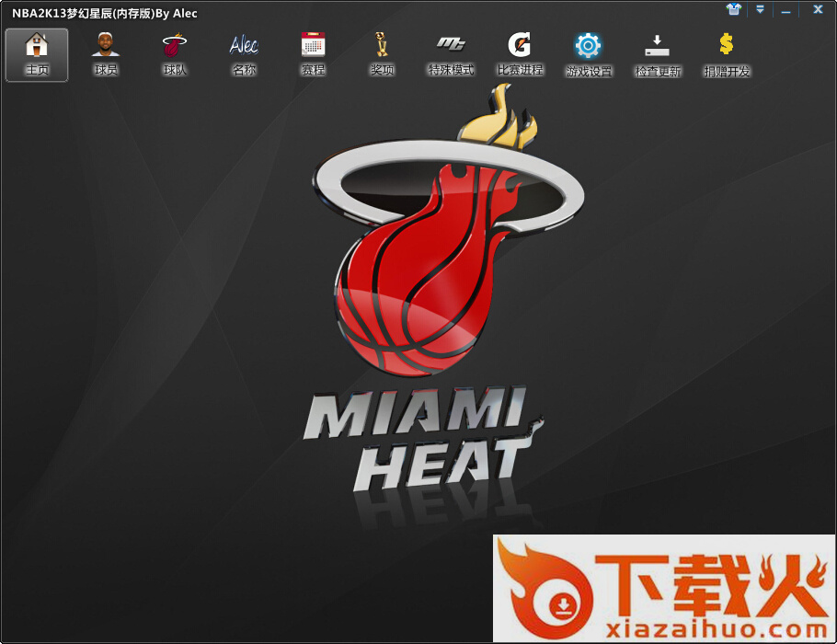Open the 主页 home page

tap(37, 55)
